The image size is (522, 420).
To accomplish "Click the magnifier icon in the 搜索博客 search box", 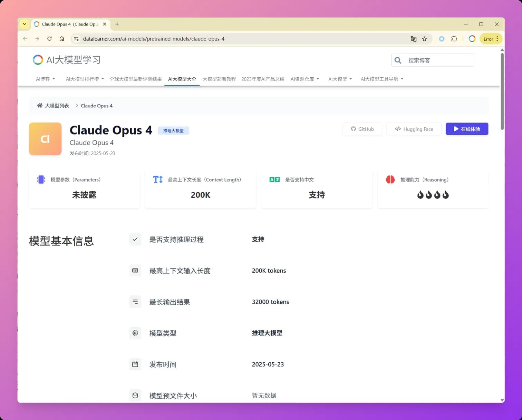I will point(398,60).
